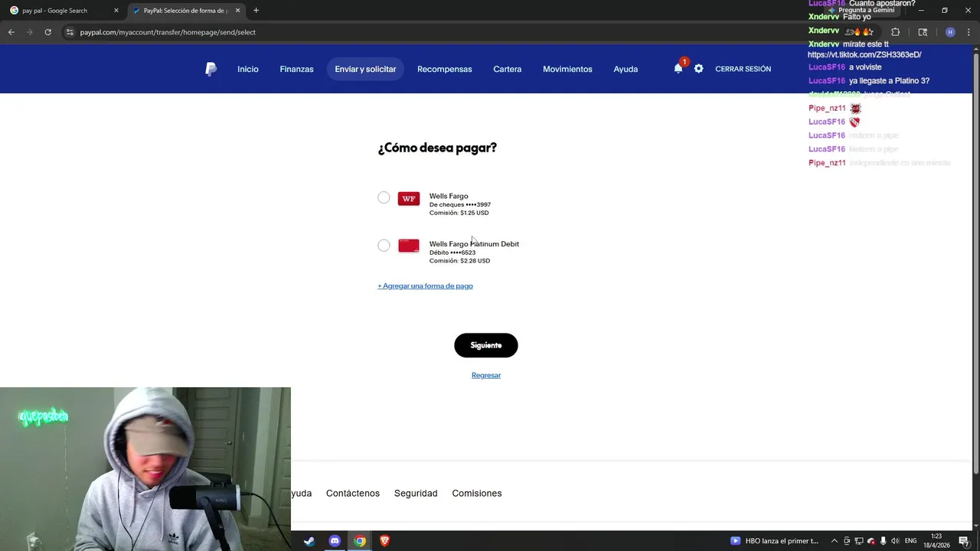Open the Recompensas menu item
980x551 pixels.
coord(444,69)
